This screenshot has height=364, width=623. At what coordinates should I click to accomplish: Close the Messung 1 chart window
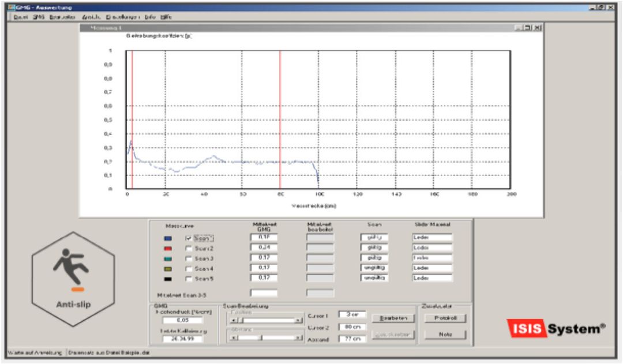coord(537,28)
